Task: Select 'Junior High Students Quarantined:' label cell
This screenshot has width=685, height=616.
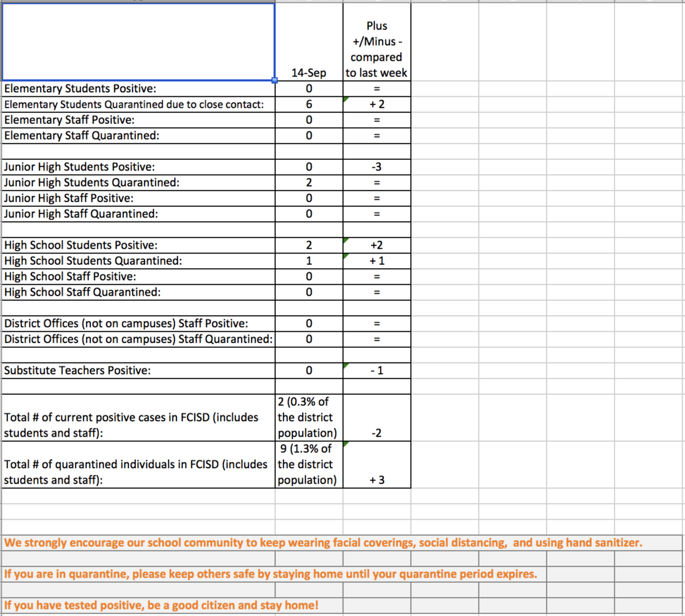Action: point(138,183)
